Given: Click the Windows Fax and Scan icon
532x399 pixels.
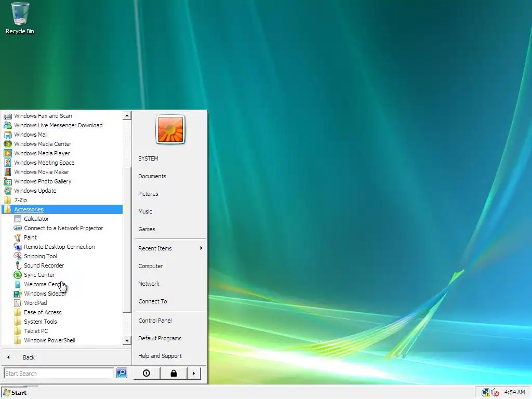Looking at the screenshot, I should click(x=7, y=116).
